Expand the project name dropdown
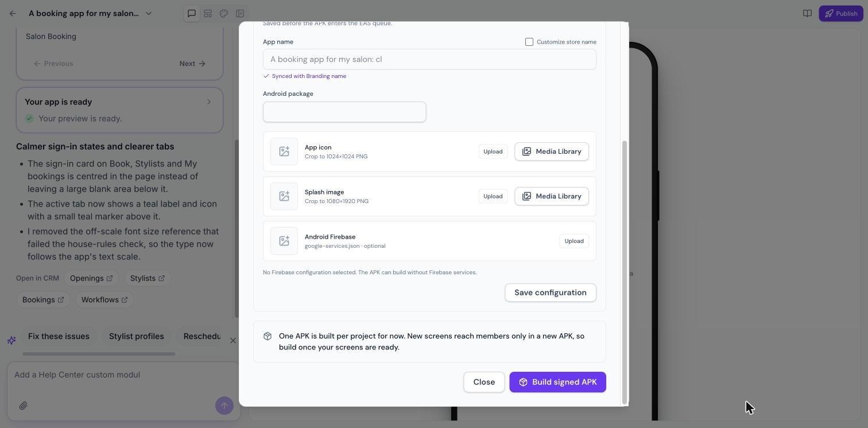The image size is (868, 428). tap(149, 13)
